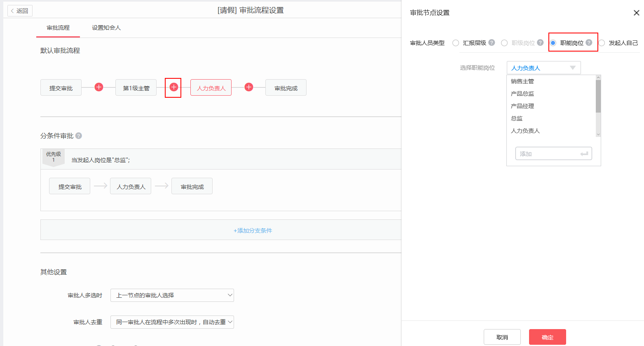
Task: Open help icon next to 职能岗位
Action: [x=589, y=42]
